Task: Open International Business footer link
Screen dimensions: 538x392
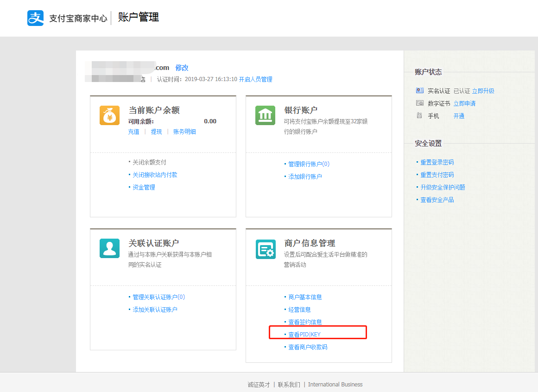Action: (x=335, y=385)
